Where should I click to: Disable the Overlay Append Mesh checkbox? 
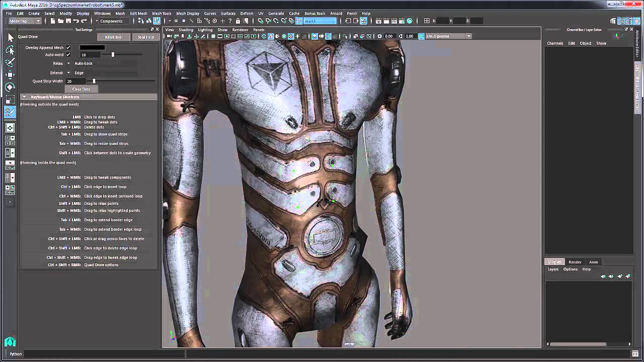tap(69, 47)
